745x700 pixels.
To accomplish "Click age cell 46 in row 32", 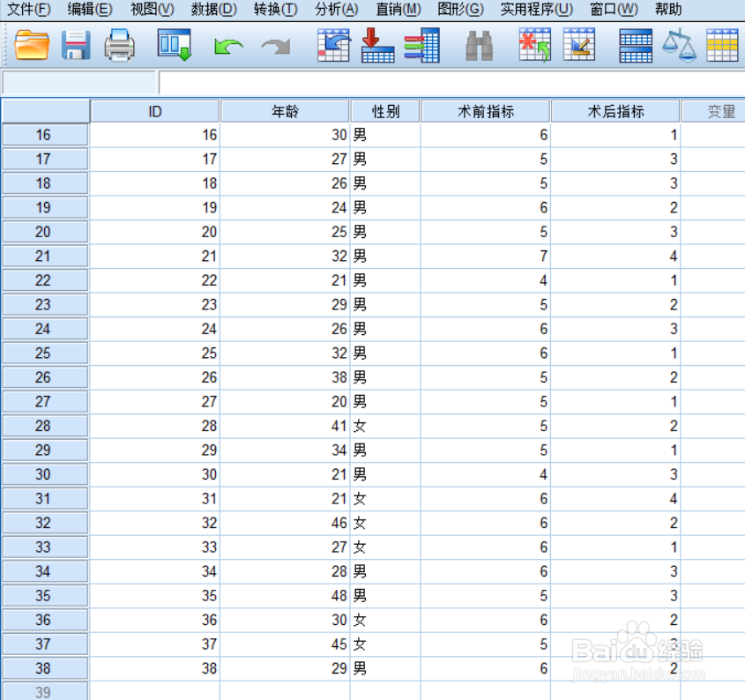I will pos(285,523).
